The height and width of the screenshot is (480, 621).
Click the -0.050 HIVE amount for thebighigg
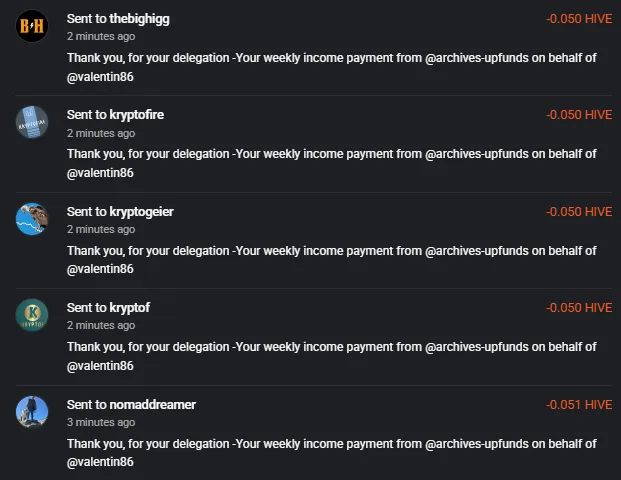[x=579, y=19]
